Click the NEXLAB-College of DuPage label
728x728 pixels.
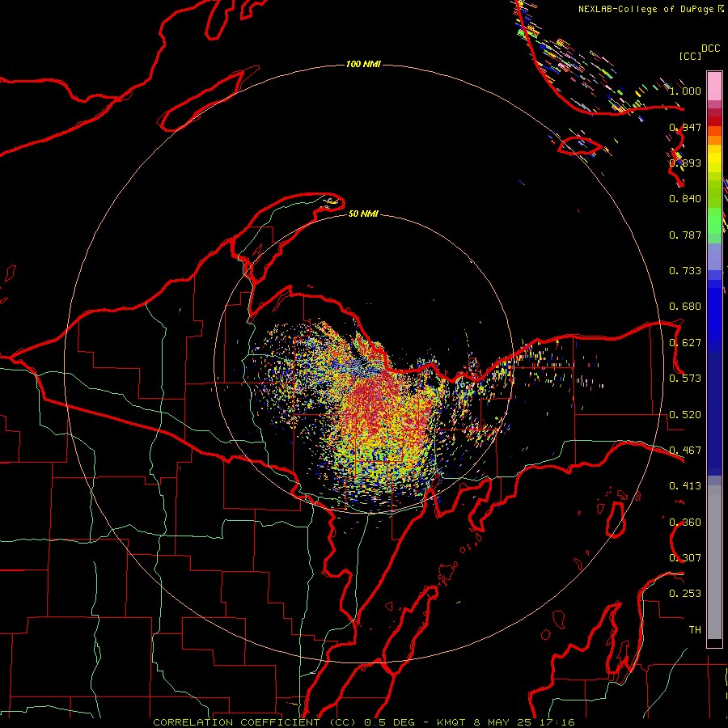(x=645, y=9)
